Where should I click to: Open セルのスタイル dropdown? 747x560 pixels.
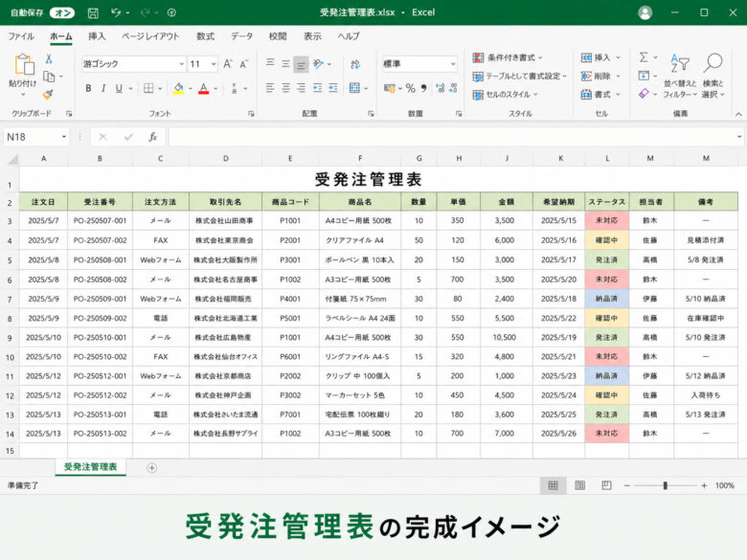(x=505, y=94)
